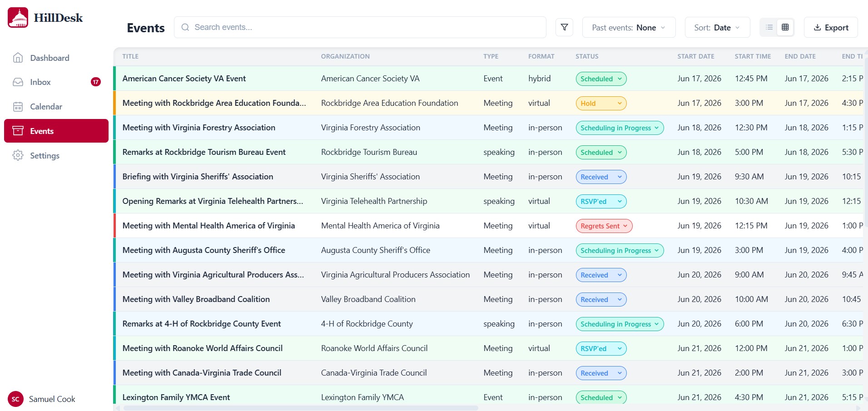Open RSVP'ed status for Roanoke World Affairs meeting

601,348
